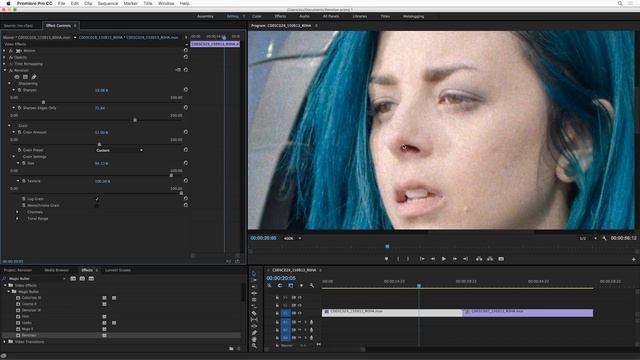The width and height of the screenshot is (640, 360).
Task: Step back one frame
Action: point(433,259)
